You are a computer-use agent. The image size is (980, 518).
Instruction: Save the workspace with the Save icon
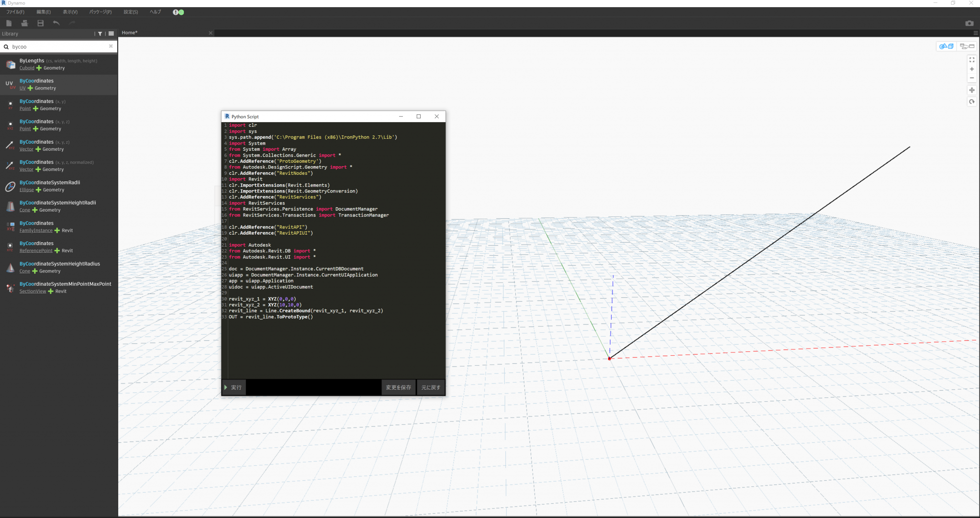coord(40,23)
